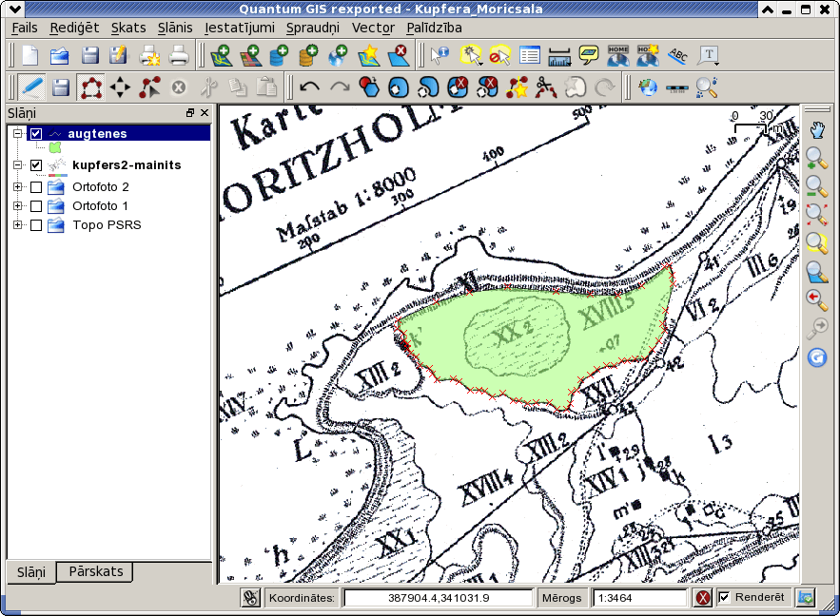
Task: Enable the Ortofoto 2 group checkbox
Action: click(36, 187)
